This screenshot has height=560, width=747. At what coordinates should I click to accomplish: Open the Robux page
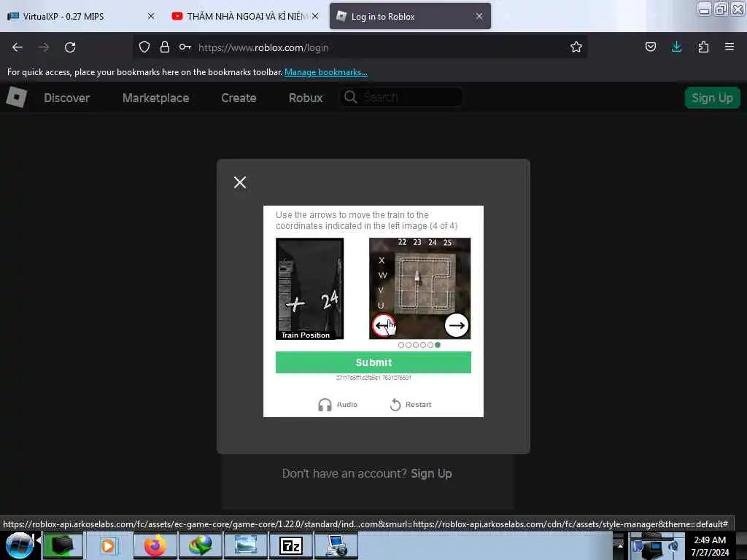coord(306,98)
